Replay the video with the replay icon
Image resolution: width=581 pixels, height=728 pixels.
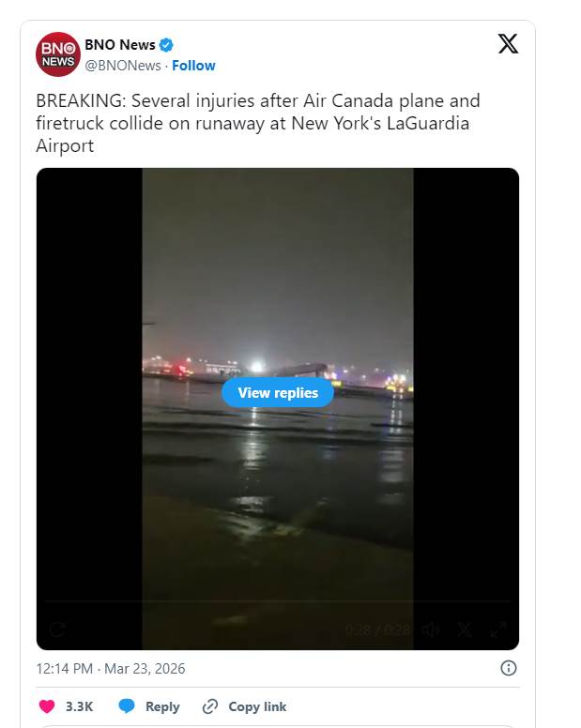57,629
